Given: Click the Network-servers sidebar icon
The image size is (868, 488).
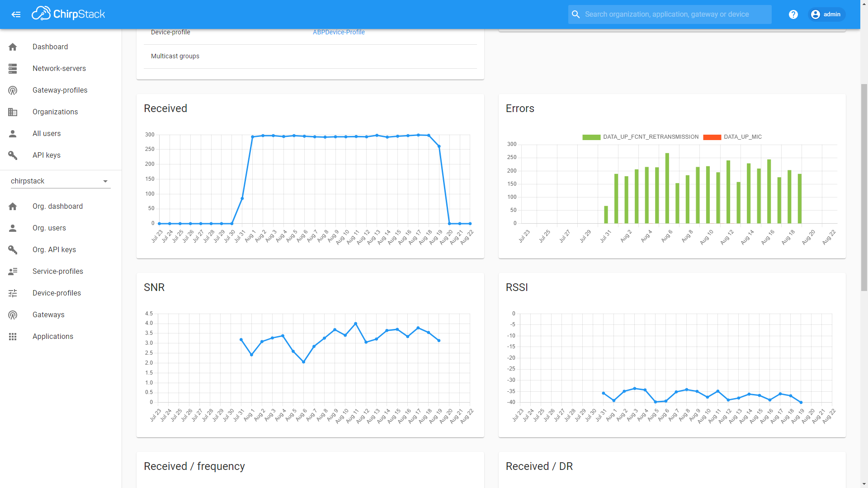Looking at the screenshot, I should (13, 69).
